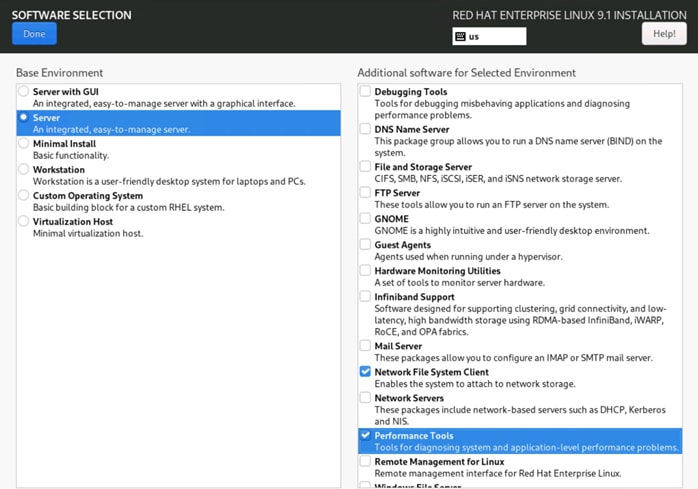Choose Custom Operating System radio button
This screenshot has width=698, height=489.
point(24,195)
